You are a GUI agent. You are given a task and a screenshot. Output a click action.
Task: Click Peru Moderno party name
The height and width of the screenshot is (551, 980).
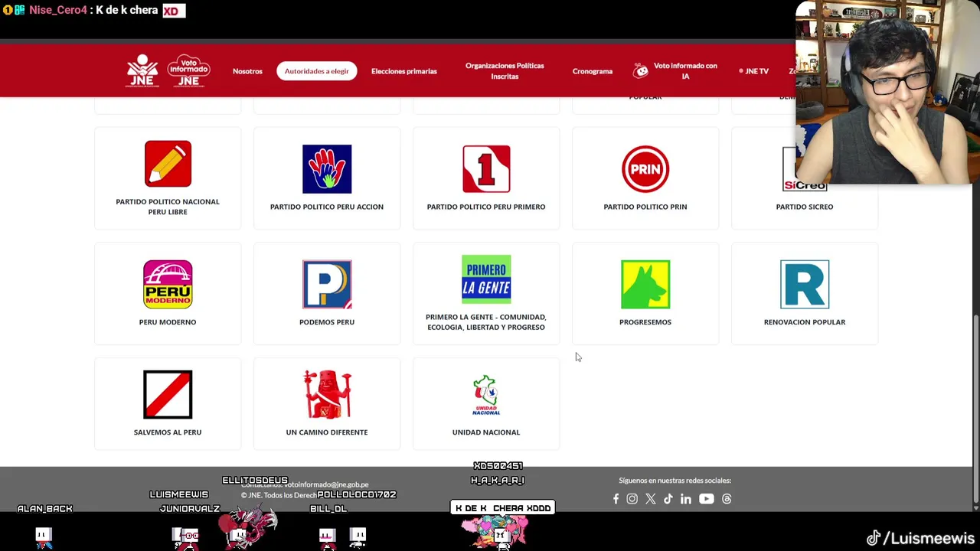168,322
